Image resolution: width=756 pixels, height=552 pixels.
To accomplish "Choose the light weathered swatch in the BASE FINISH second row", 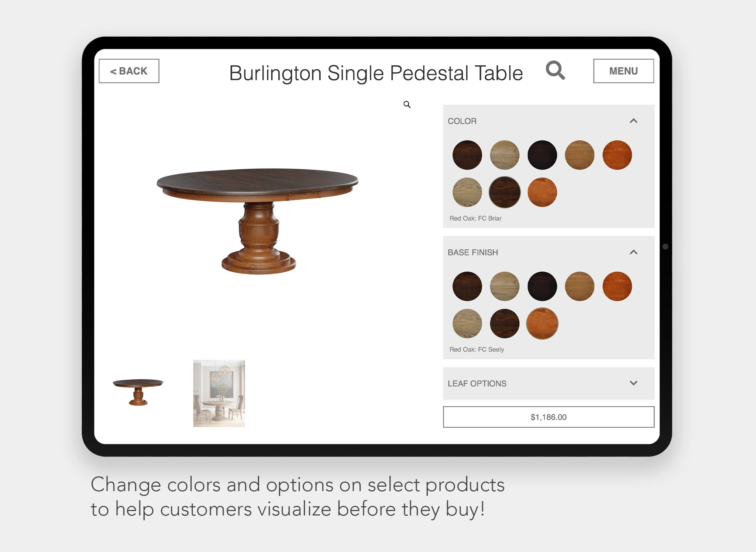I will pyautogui.click(x=467, y=324).
